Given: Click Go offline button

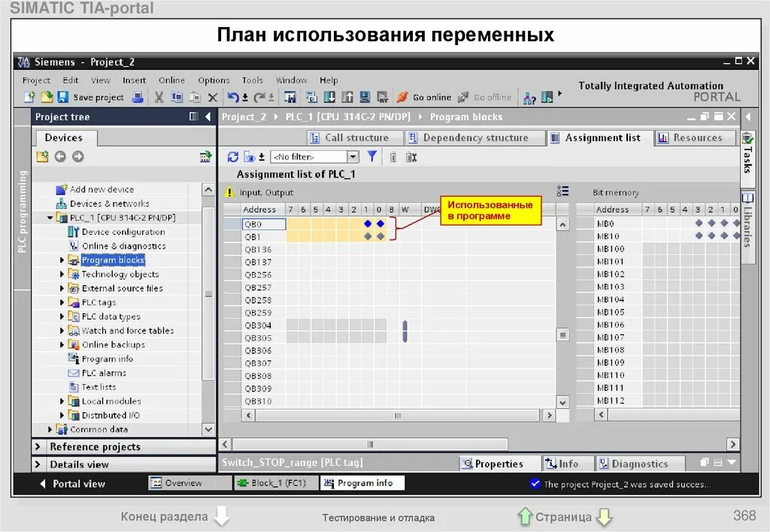Looking at the screenshot, I should [485, 97].
